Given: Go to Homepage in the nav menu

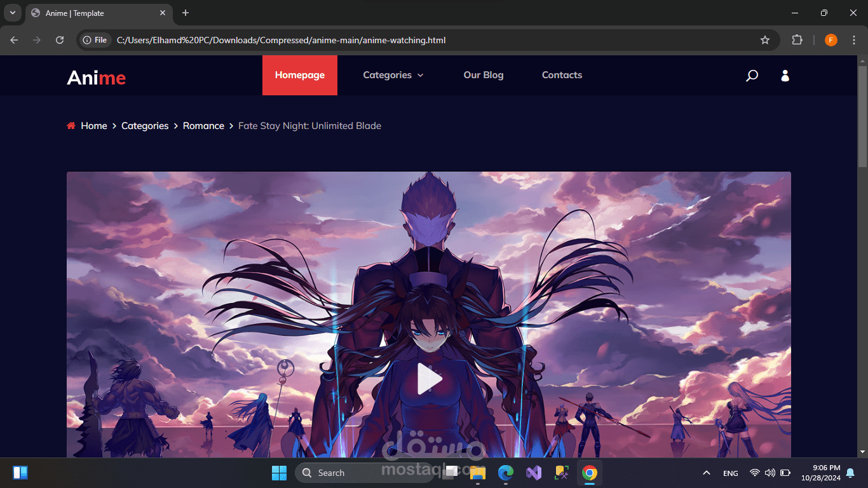Looking at the screenshot, I should [300, 75].
